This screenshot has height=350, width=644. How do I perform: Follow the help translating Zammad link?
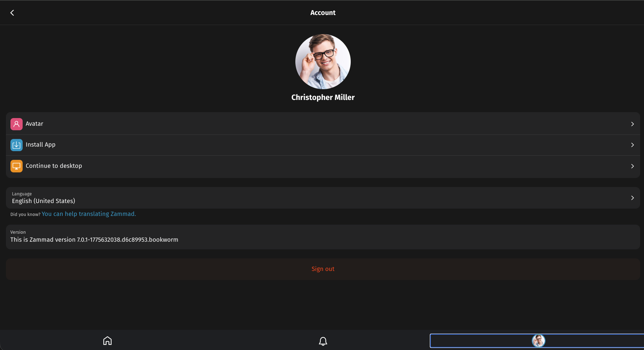89,214
